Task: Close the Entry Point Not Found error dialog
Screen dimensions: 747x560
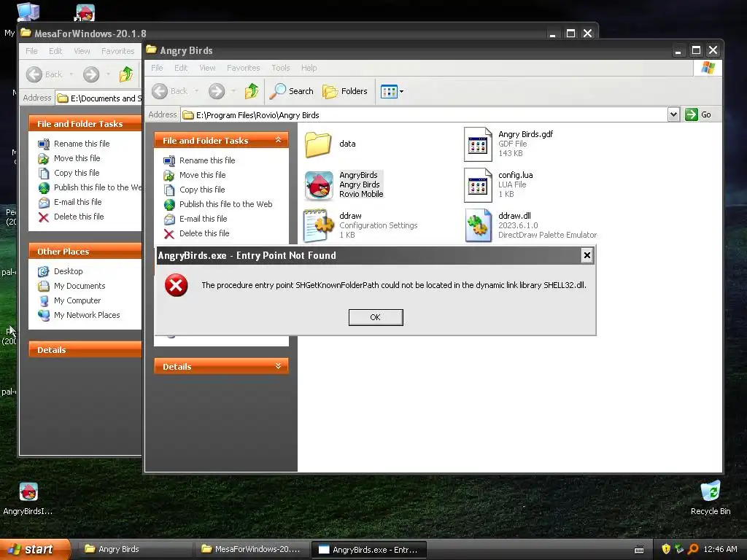Action: pos(587,256)
